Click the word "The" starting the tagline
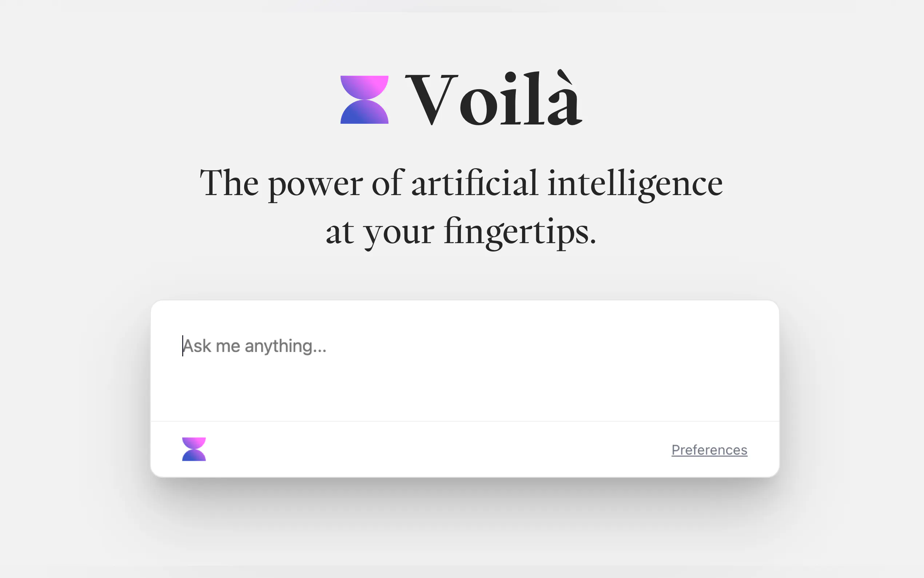Viewport: 924px width, 578px height. point(229,183)
